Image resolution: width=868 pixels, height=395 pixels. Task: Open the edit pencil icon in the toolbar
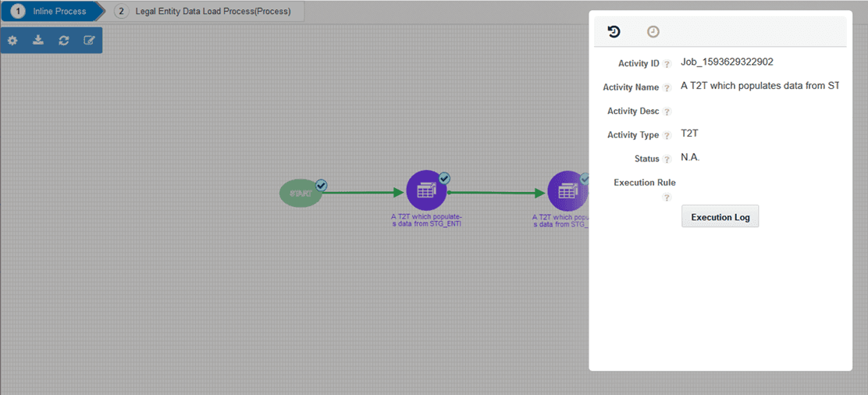(89, 41)
